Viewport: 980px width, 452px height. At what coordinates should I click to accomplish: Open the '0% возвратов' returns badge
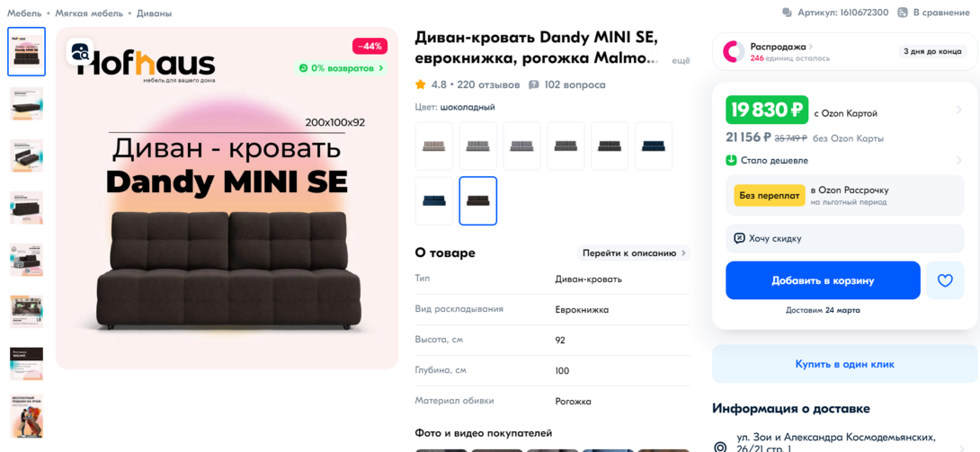(342, 68)
